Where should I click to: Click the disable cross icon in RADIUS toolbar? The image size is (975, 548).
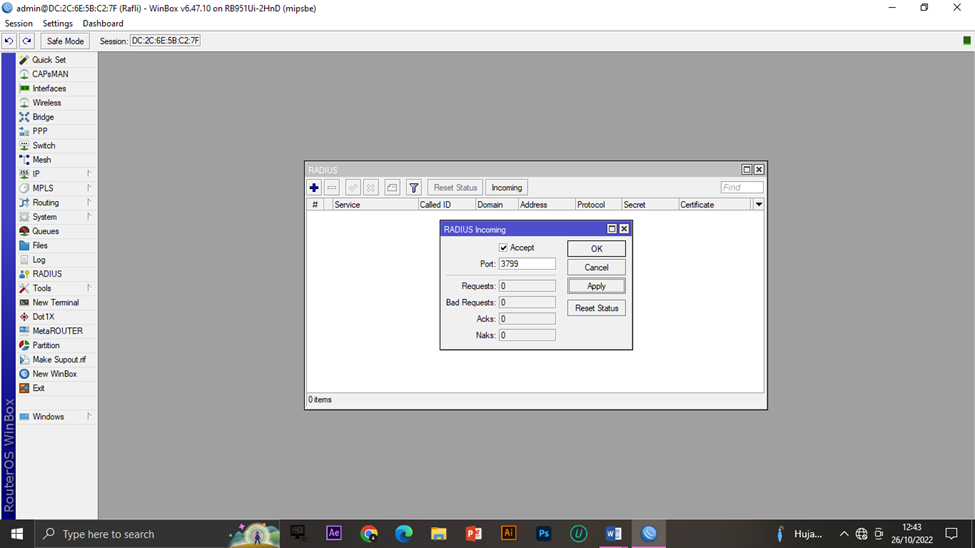coord(371,188)
